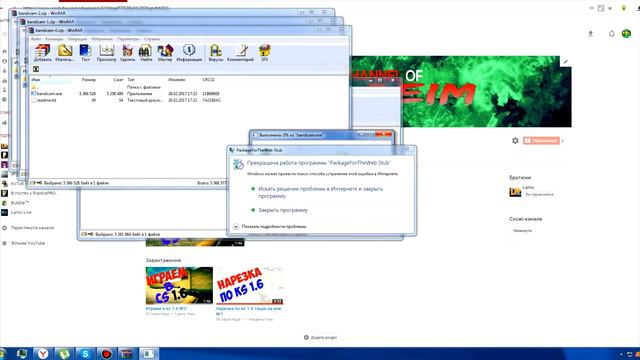640x360 pixels.
Task: Sort by the CRC32 column header
Action: tap(208, 80)
